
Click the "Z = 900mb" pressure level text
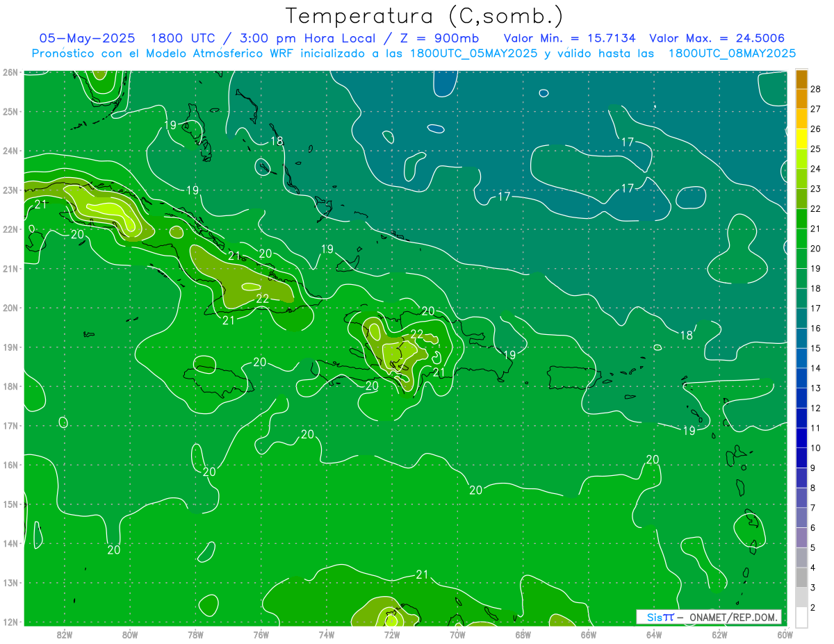click(x=438, y=38)
